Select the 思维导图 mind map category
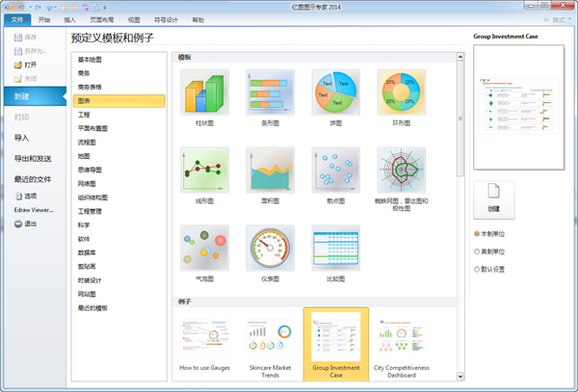Viewport: 578px width, 392px height. pos(119,170)
